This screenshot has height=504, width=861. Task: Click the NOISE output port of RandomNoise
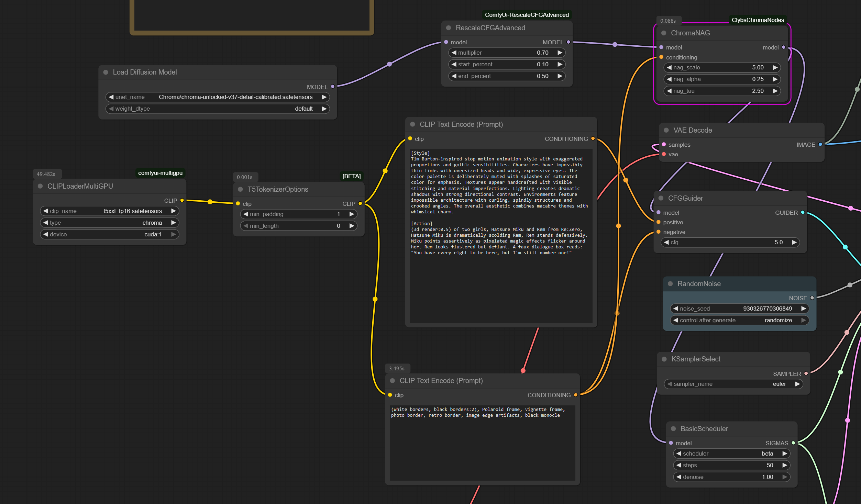click(x=812, y=298)
